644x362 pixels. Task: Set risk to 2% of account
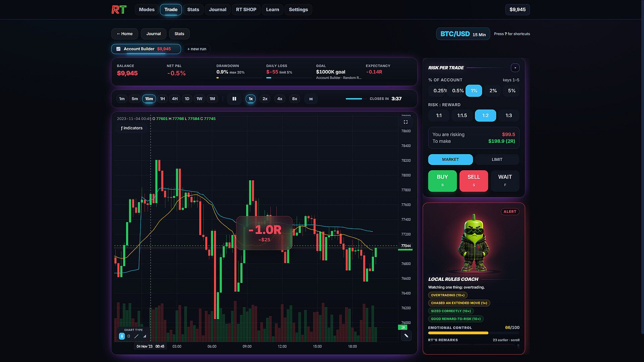493,91
